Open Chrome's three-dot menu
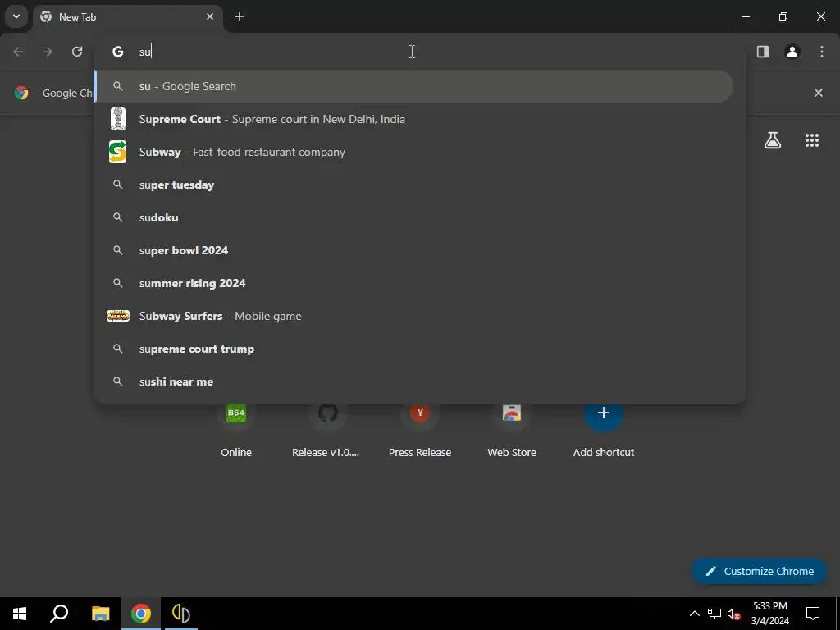The width and height of the screenshot is (840, 630). pyautogui.click(x=822, y=52)
